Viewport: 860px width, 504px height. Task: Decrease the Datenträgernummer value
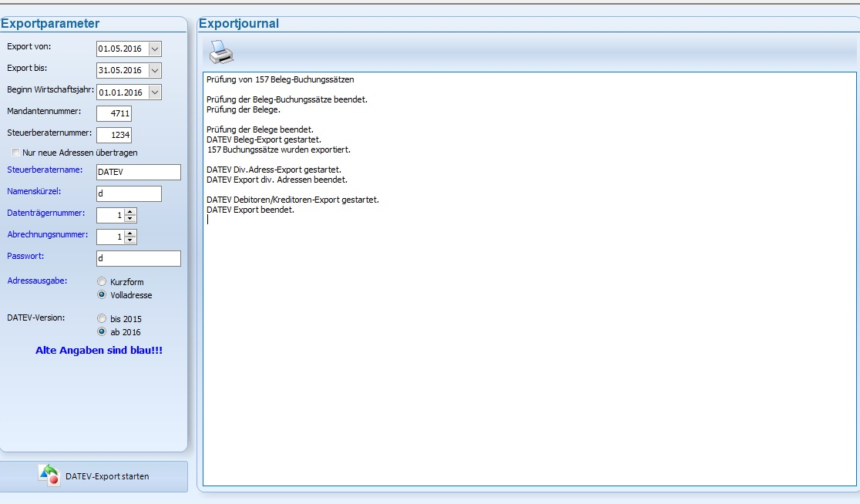tap(130, 218)
